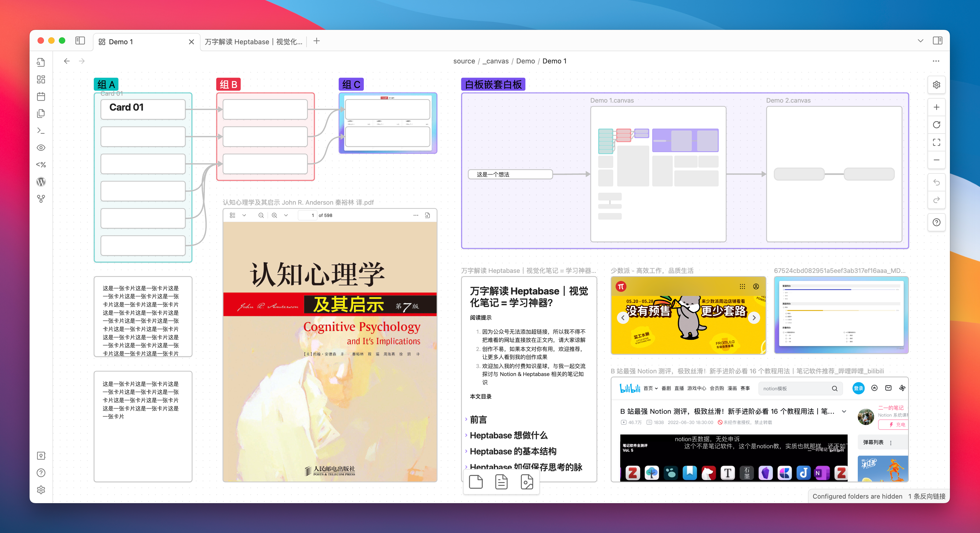Navigate forward with the right arrow
Image resolution: width=980 pixels, height=533 pixels.
pos(82,61)
